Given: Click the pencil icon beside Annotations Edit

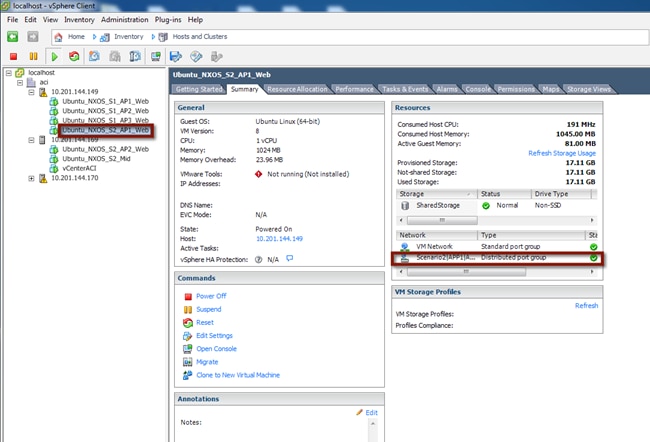Looking at the screenshot, I should [359, 412].
